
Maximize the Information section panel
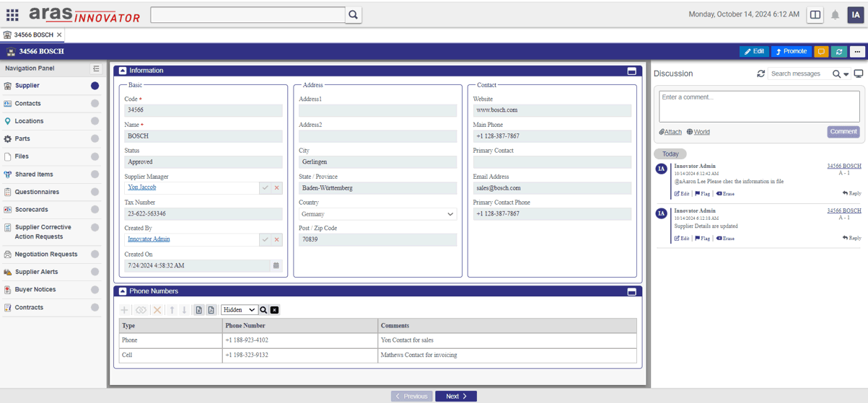point(631,71)
